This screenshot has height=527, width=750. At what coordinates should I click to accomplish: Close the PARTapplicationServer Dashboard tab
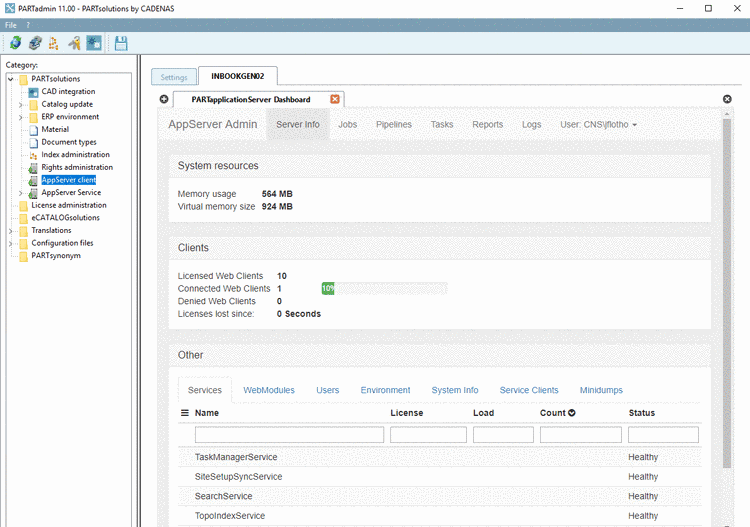335,99
